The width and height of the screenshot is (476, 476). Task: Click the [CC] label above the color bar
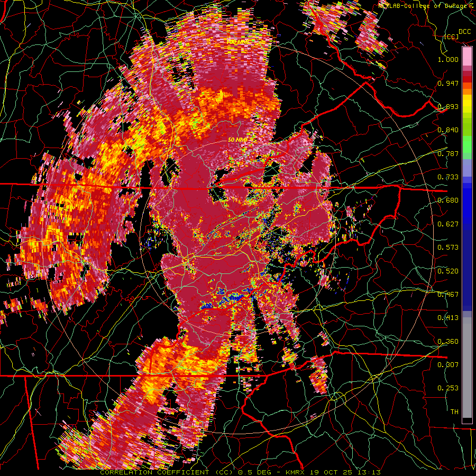click(x=451, y=36)
